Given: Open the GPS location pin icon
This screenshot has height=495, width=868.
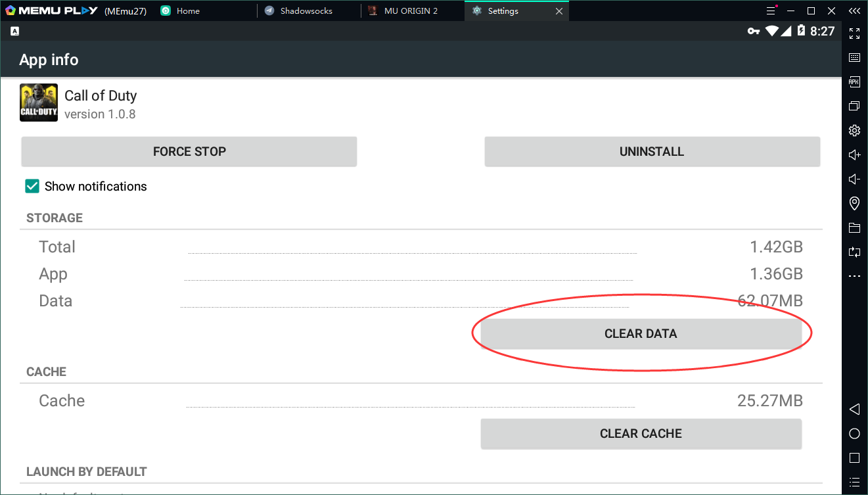Looking at the screenshot, I should coord(854,203).
